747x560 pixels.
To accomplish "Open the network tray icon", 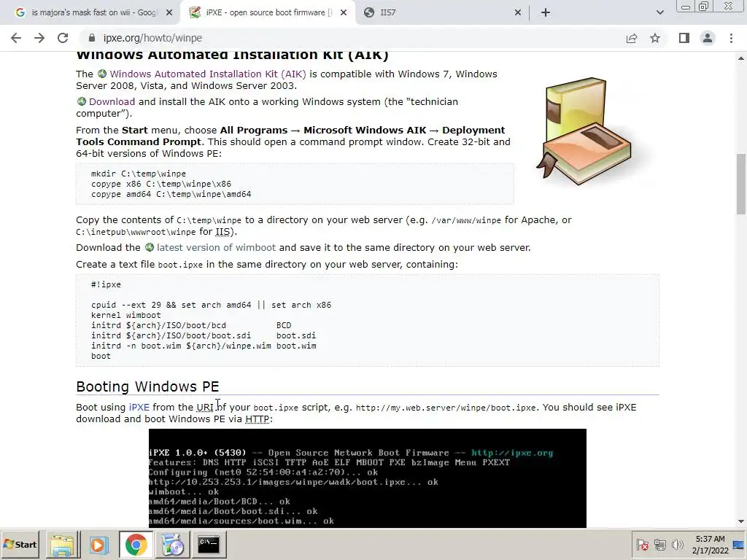I will (659, 545).
